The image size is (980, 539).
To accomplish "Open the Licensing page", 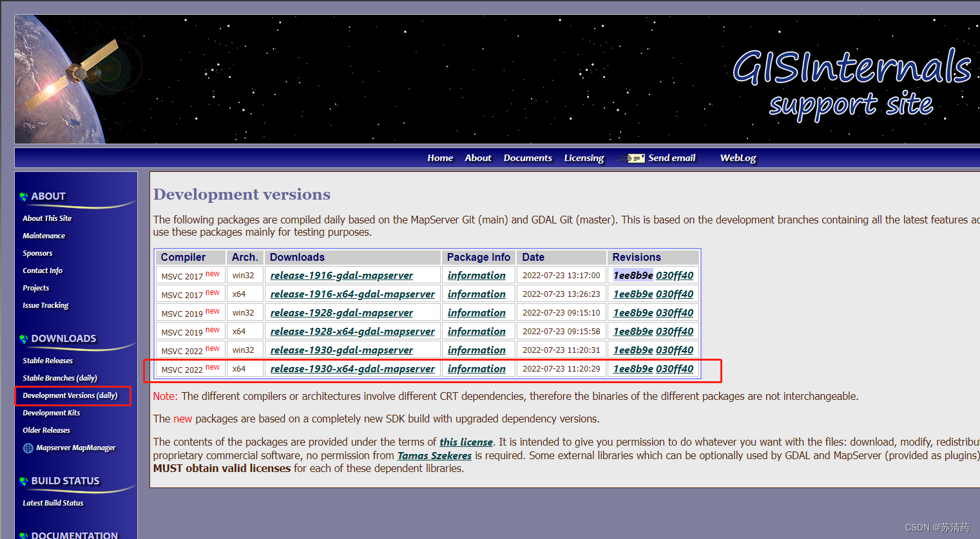I will (584, 158).
